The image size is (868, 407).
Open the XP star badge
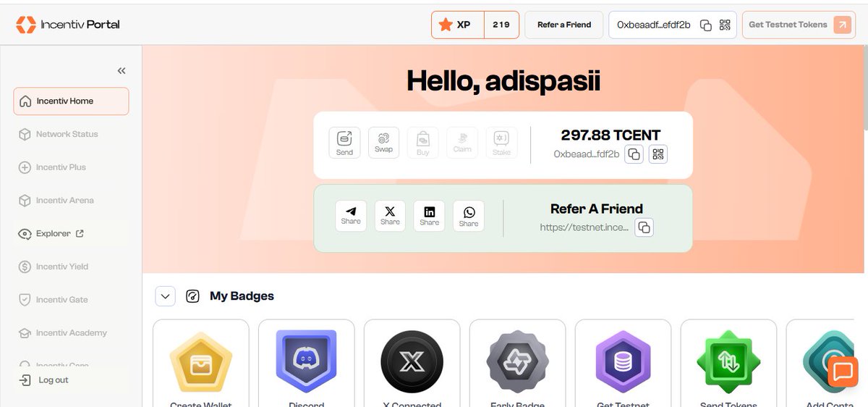[457, 25]
